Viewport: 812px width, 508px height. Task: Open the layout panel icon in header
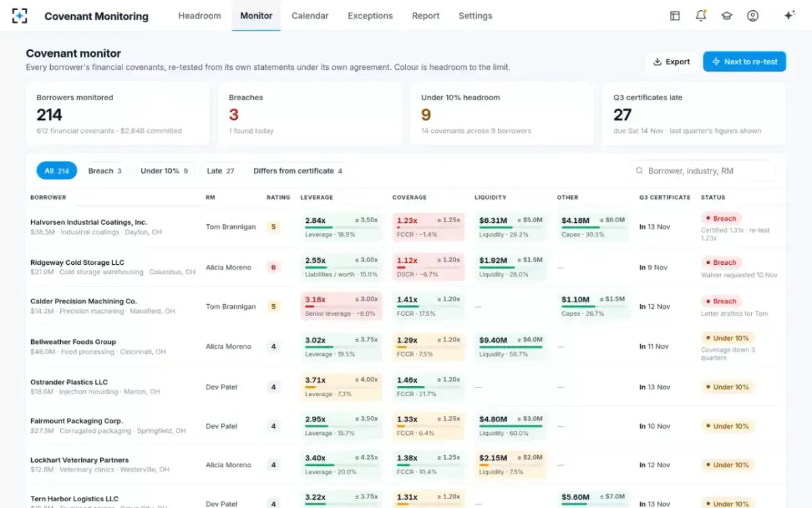(x=675, y=16)
